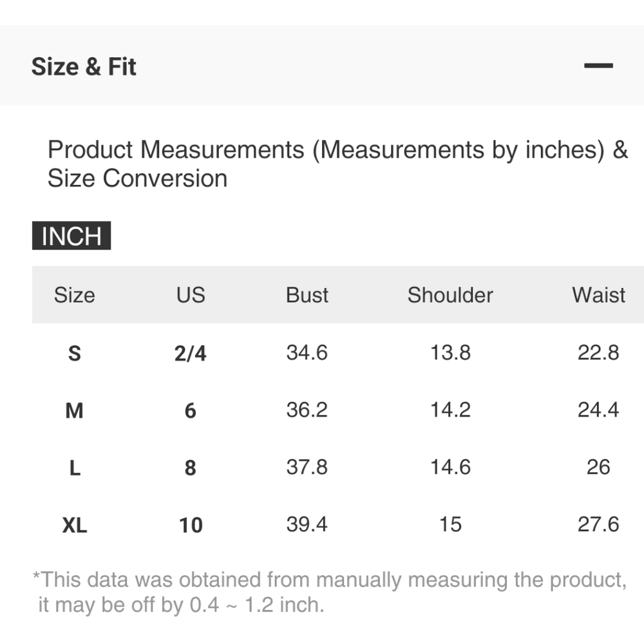Click the 34.6 bust measurement

(x=307, y=352)
